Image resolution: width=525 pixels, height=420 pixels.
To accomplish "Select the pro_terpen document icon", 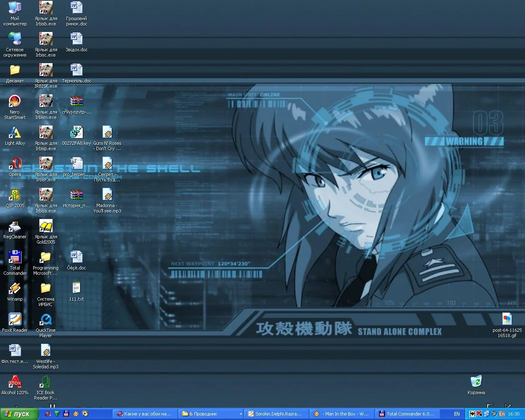I will point(76,167).
